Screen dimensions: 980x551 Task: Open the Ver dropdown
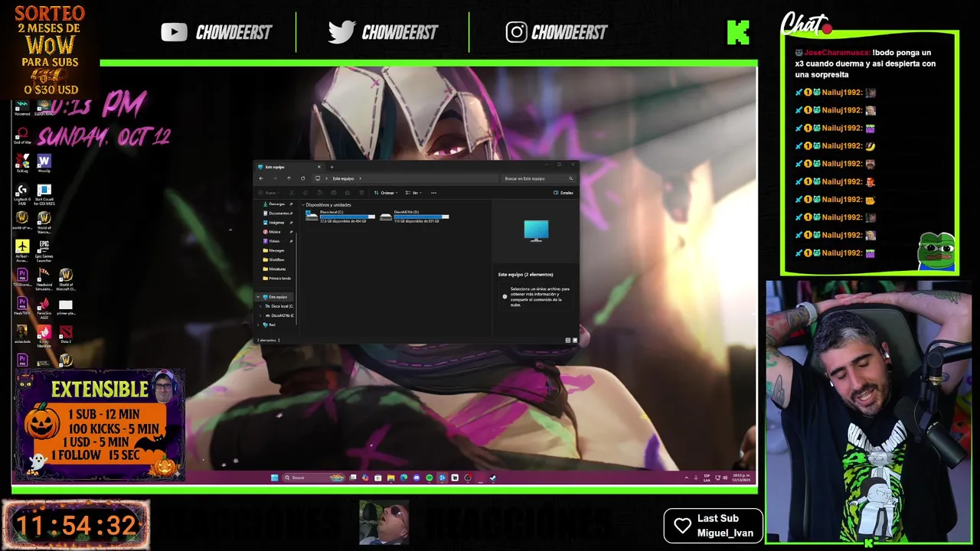[x=413, y=193]
